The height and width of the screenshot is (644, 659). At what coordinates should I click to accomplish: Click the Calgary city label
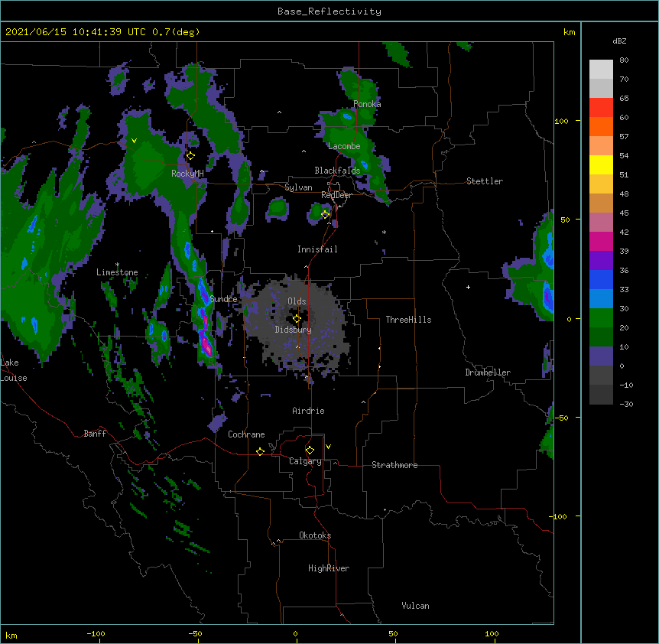coord(305,461)
